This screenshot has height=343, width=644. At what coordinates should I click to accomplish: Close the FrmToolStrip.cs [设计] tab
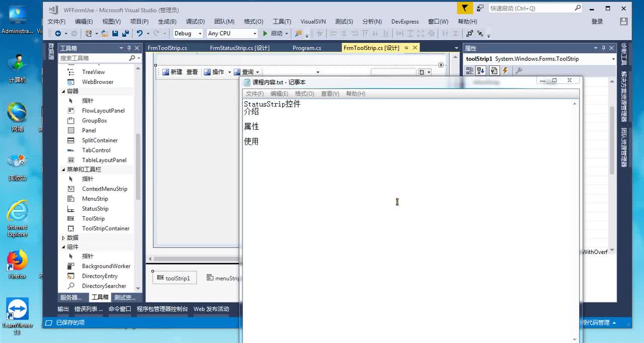tap(415, 48)
